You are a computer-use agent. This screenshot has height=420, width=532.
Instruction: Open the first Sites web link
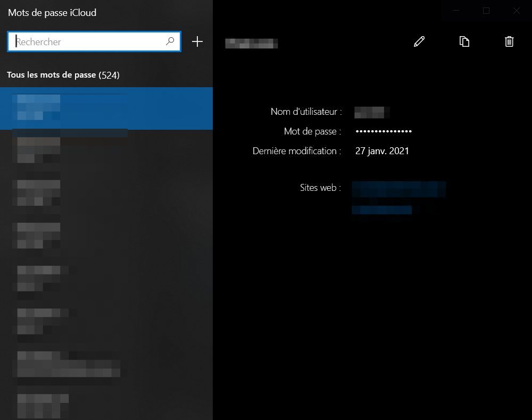(x=398, y=188)
